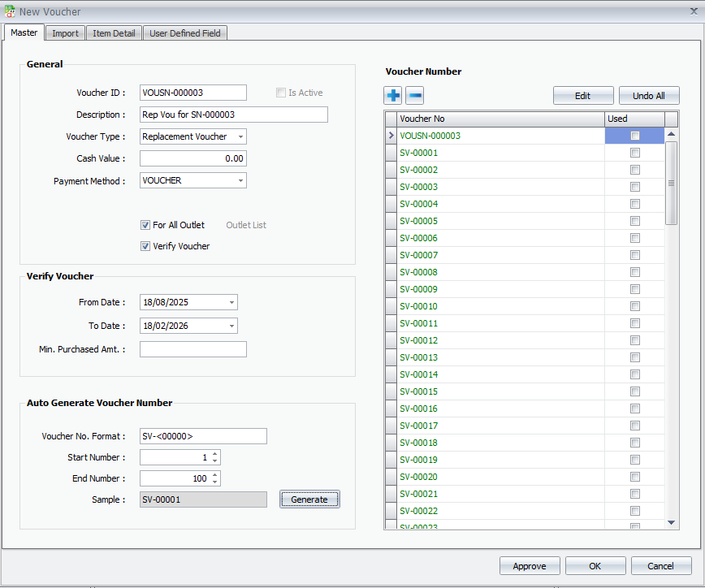Open the Voucher Type dropdown
The height and width of the screenshot is (588, 705).
coord(240,136)
